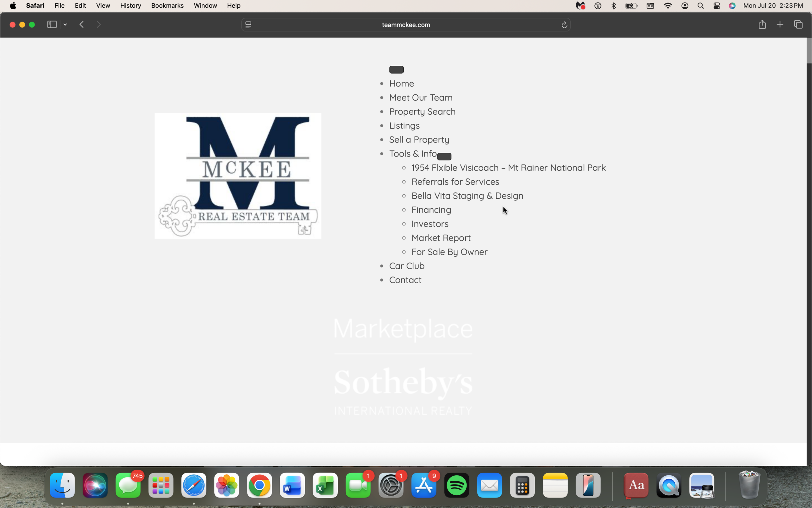
Task: Open Launchpad in the dock
Action: tap(161, 485)
